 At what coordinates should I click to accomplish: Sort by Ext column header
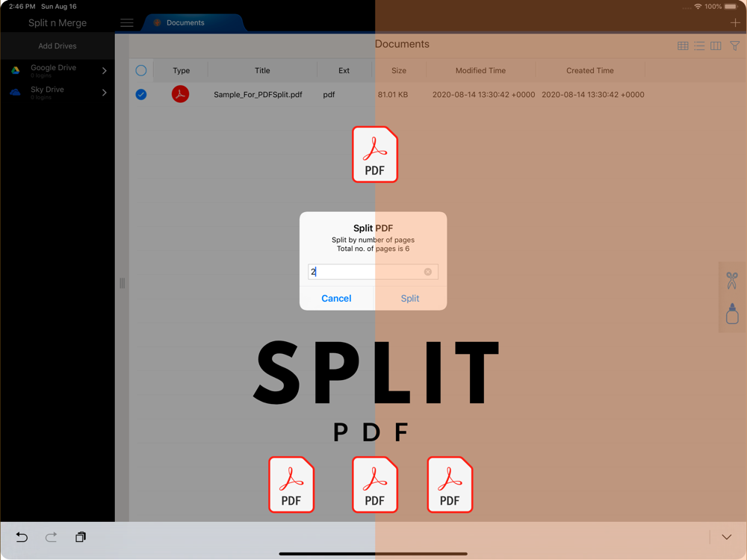click(344, 70)
